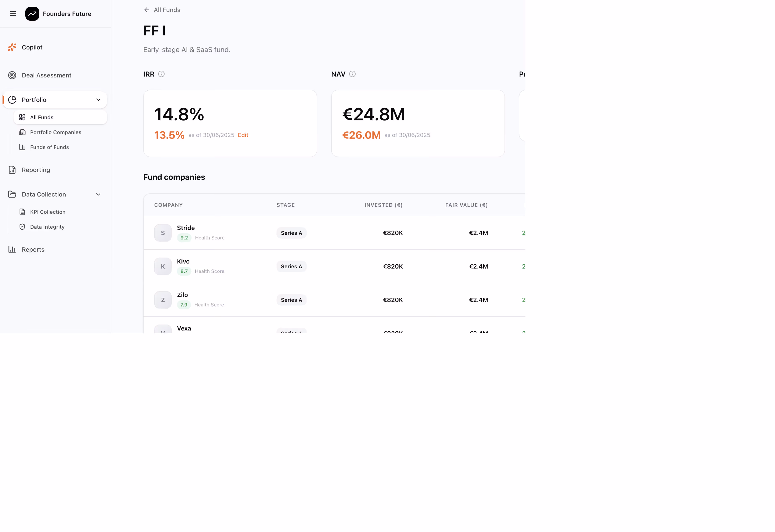The height and width of the screenshot is (532, 775).
Task: Select the Copilot sparkle icon
Action: coord(12,47)
